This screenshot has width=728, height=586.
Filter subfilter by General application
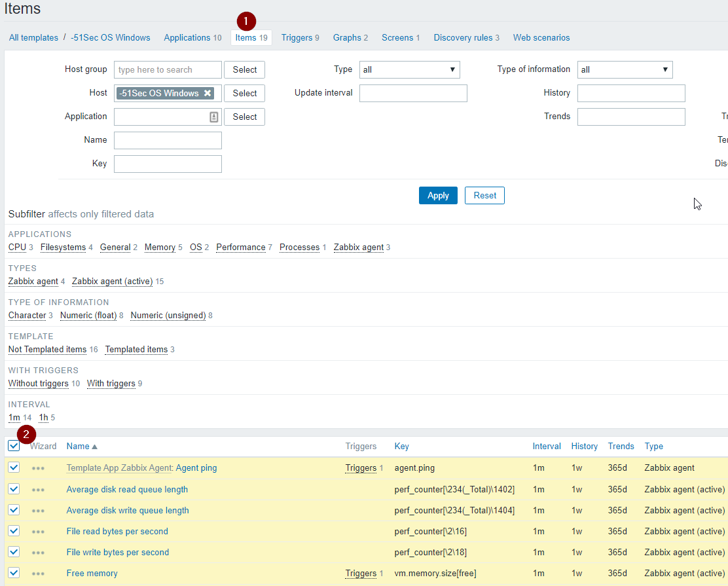115,247
